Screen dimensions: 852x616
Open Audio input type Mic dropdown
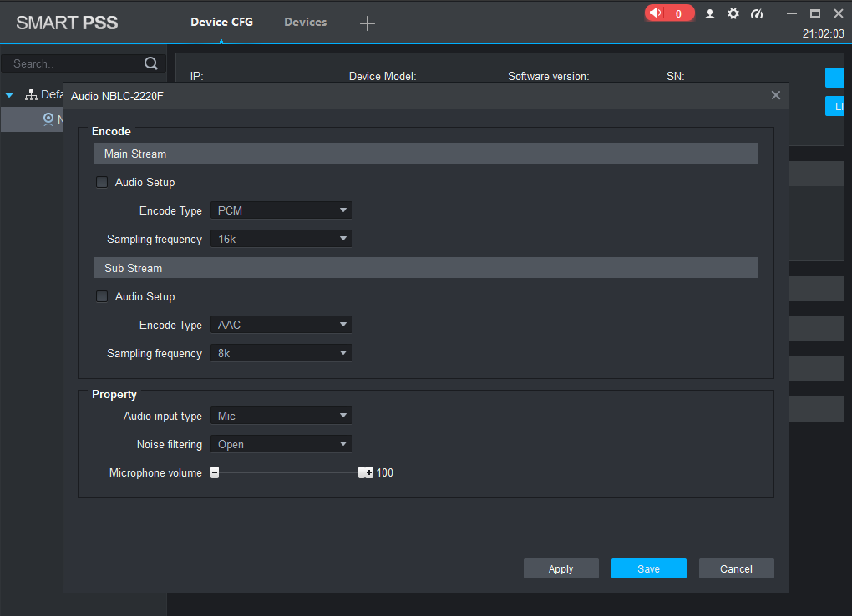(x=281, y=417)
